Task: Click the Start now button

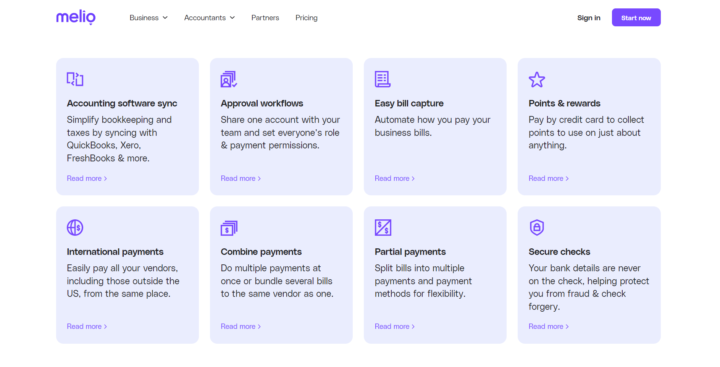Action: point(636,17)
